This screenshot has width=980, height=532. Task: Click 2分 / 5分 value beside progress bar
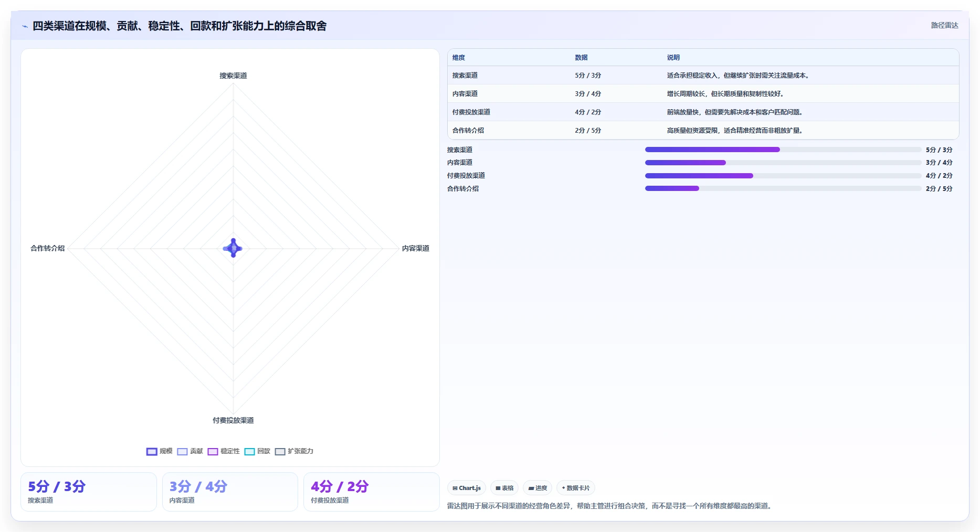coord(939,189)
